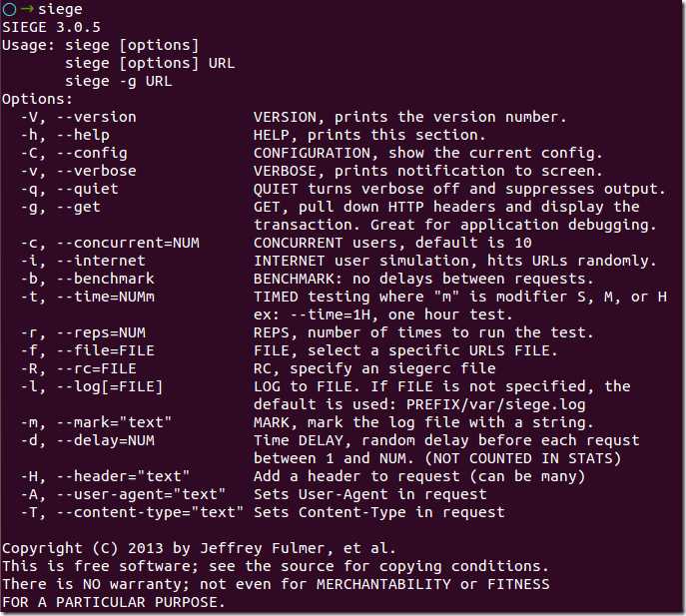Click the SIEGE 3.0.5 version line
The height and width of the screenshot is (616, 686).
52,27
